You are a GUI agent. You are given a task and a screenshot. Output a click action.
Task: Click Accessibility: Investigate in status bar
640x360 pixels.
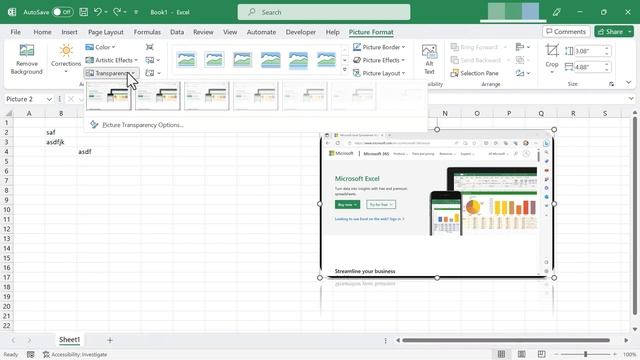click(x=75, y=355)
